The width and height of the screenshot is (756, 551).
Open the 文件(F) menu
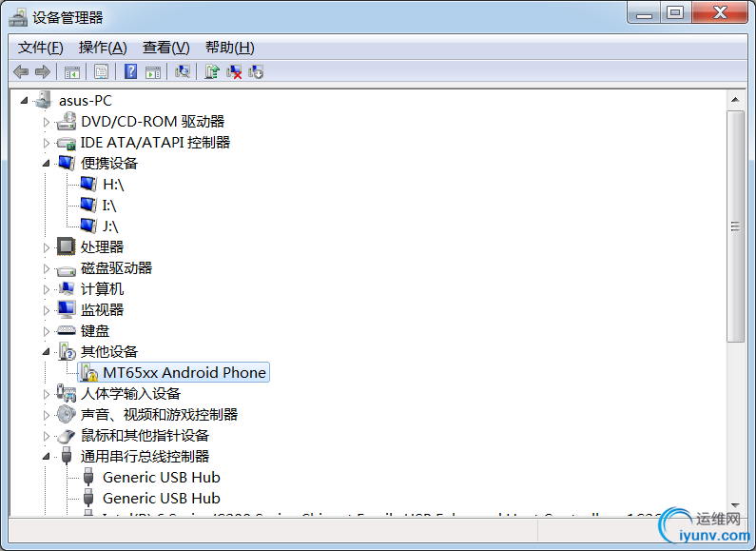click(x=41, y=48)
